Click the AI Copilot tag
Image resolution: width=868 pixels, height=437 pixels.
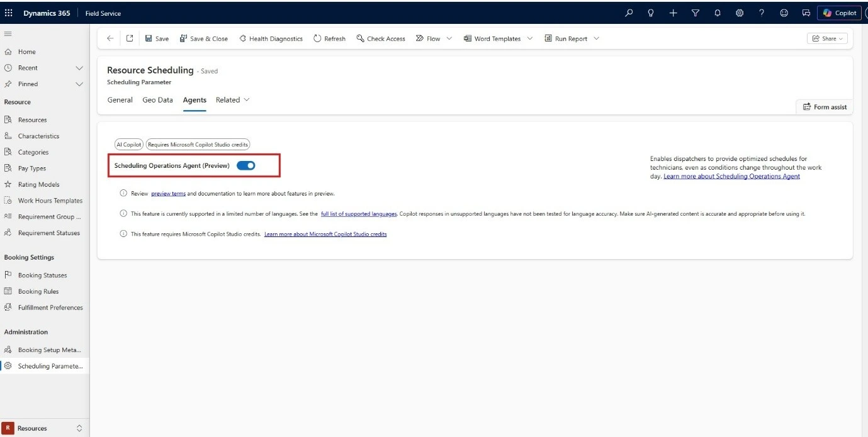(x=128, y=145)
